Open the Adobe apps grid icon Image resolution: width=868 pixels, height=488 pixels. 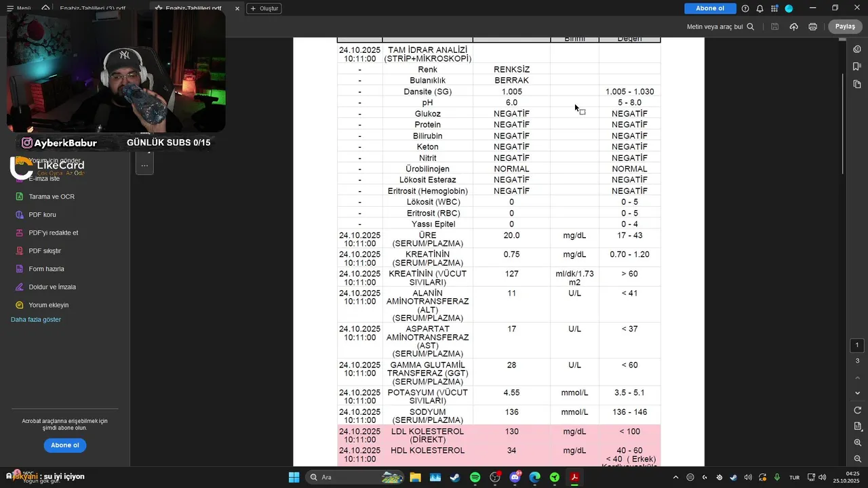pos(774,8)
